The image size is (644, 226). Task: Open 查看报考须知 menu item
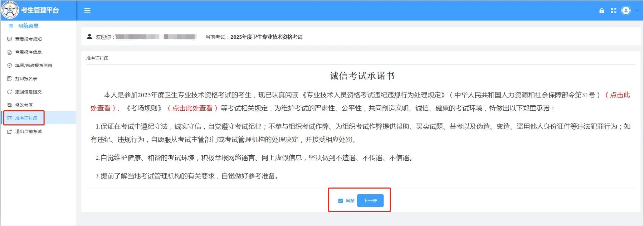tap(28, 39)
